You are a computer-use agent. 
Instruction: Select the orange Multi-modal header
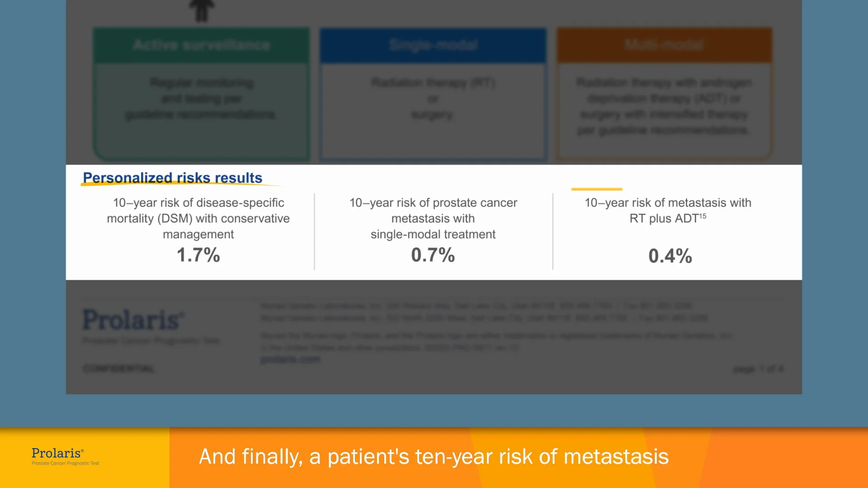[664, 45]
